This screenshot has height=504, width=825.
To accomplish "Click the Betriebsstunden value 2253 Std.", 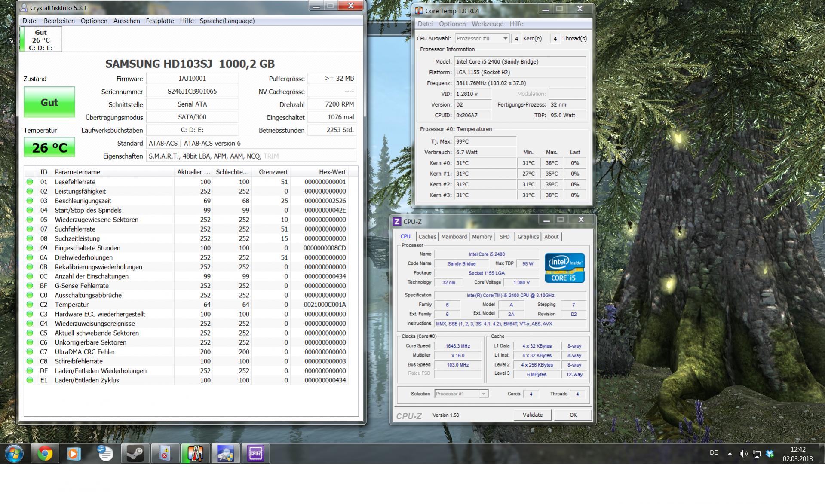I will 332,130.
